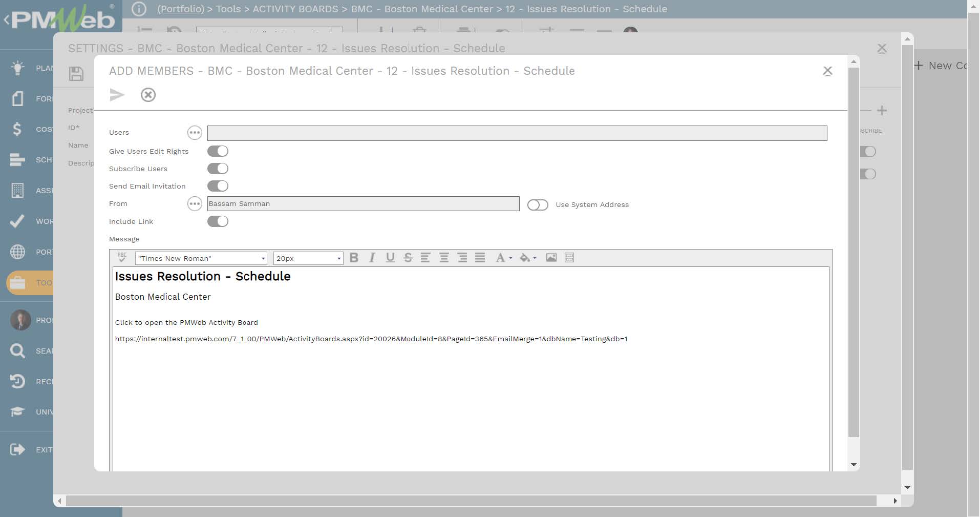980x517 pixels.
Task: Open the Scheduling module in the sidebar
Action: click(x=17, y=160)
